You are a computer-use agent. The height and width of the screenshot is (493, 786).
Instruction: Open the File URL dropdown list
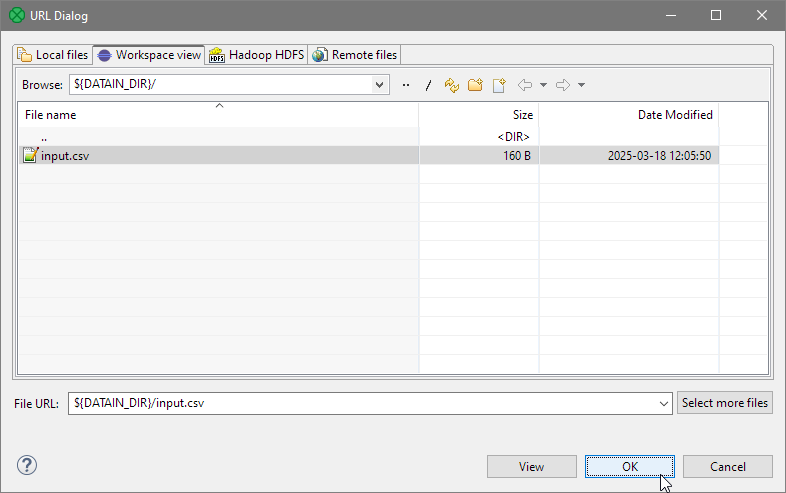point(665,403)
